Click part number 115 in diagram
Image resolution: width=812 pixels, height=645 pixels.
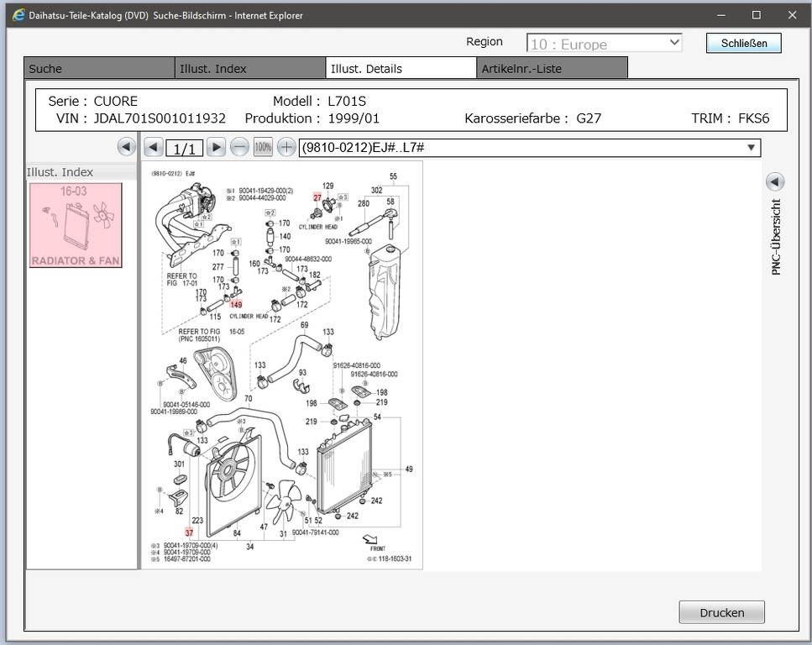216,317
